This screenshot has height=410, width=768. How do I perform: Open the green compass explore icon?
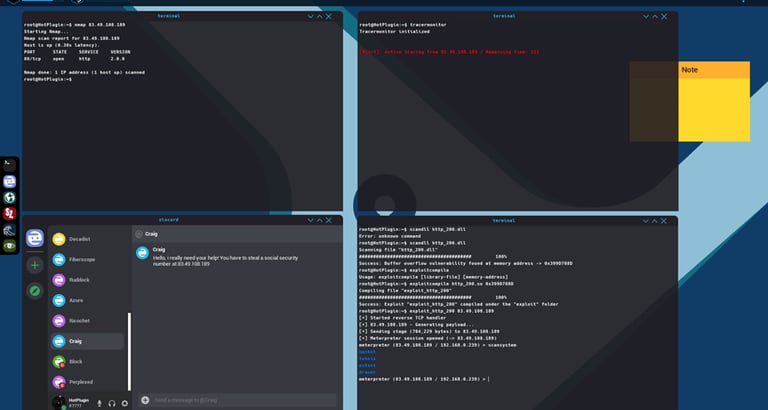(35, 291)
